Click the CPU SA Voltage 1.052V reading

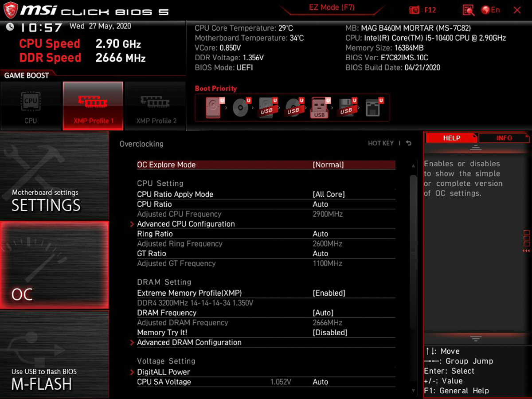[x=281, y=382]
